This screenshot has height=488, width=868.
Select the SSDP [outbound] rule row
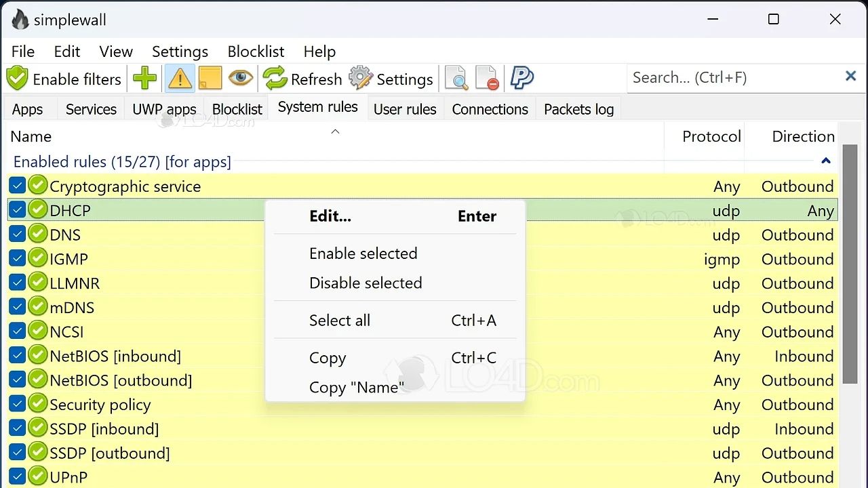[x=423, y=453]
